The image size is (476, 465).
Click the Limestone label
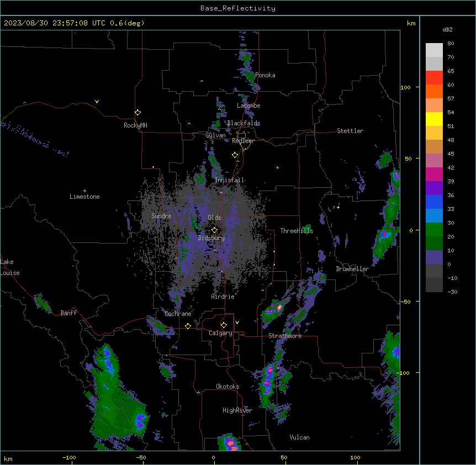tap(84, 197)
